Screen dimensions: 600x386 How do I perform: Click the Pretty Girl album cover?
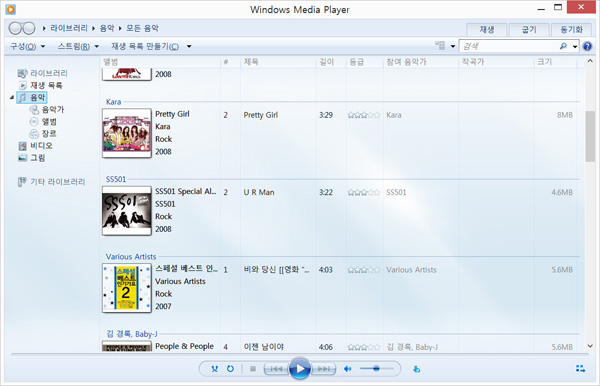[127, 133]
